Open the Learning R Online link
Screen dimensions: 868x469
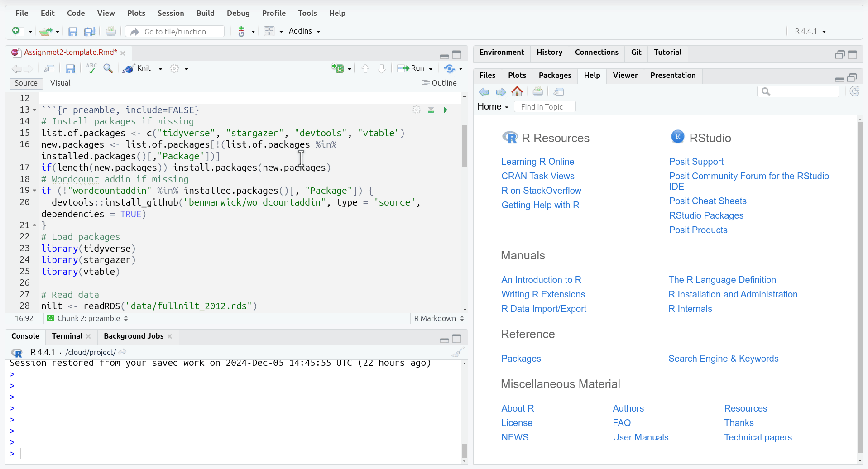click(537, 162)
